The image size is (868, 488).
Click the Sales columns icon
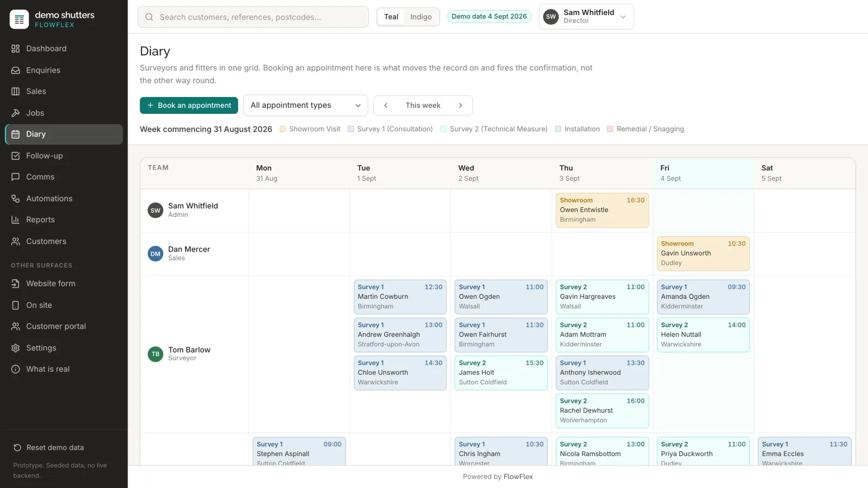16,92
